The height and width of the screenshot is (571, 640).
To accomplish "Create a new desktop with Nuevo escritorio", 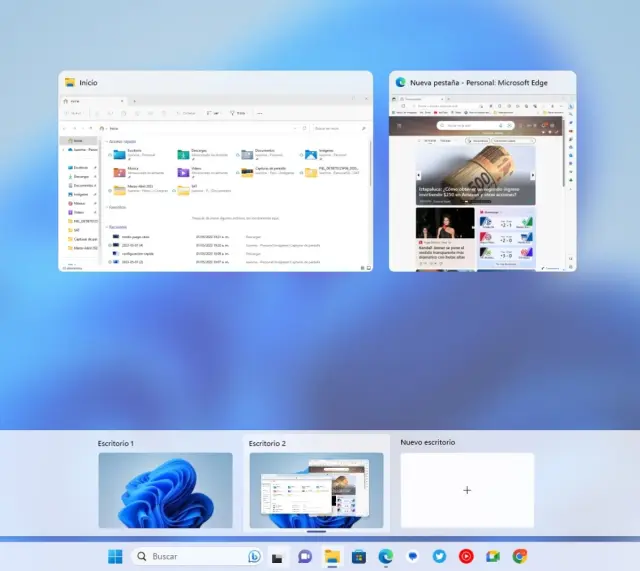I will (x=467, y=490).
